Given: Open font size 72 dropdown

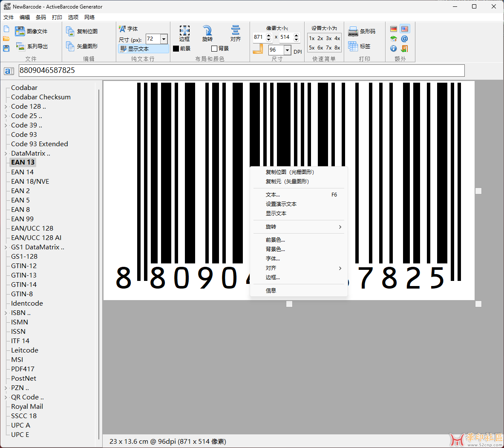Looking at the screenshot, I should pyautogui.click(x=164, y=39).
